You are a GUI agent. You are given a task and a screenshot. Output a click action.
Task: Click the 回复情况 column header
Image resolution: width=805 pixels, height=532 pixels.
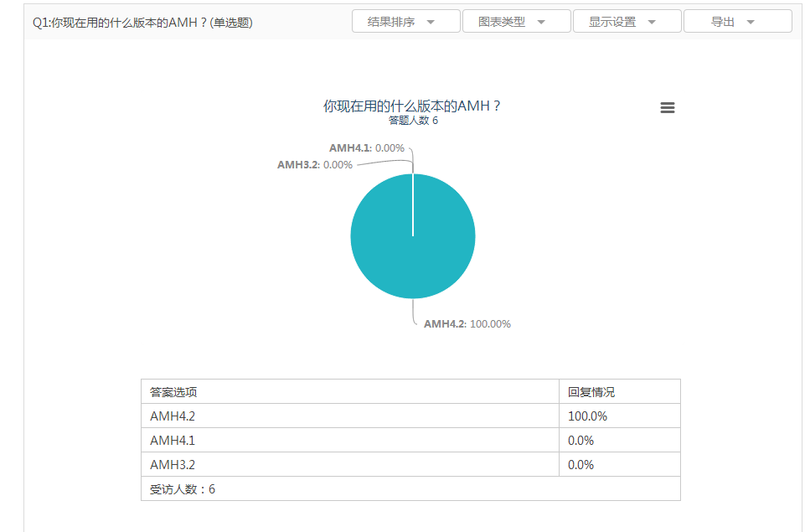pyautogui.click(x=591, y=392)
